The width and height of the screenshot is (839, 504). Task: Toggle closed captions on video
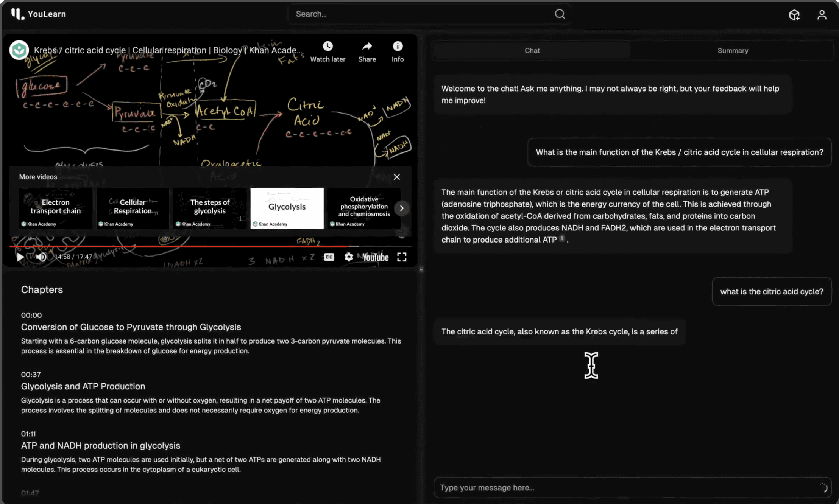coord(329,257)
